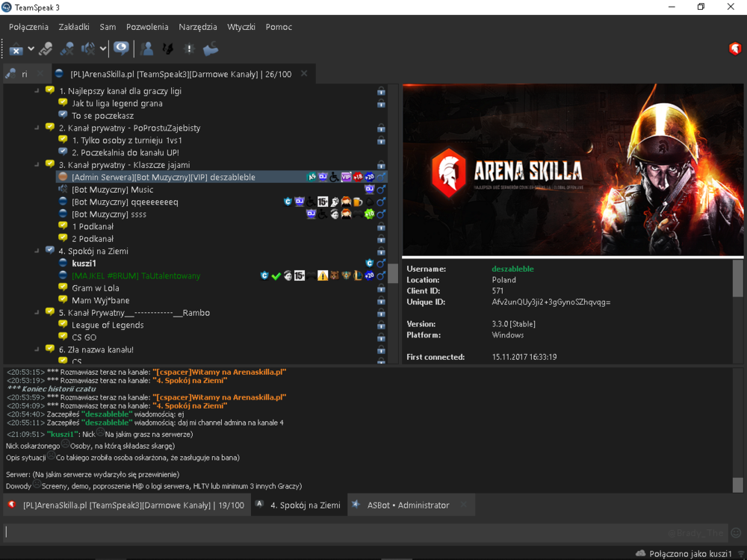Image resolution: width=747 pixels, height=560 pixels.
Task: Click the League of Legends icon on TaUtalentowany row
Action: 358,276
